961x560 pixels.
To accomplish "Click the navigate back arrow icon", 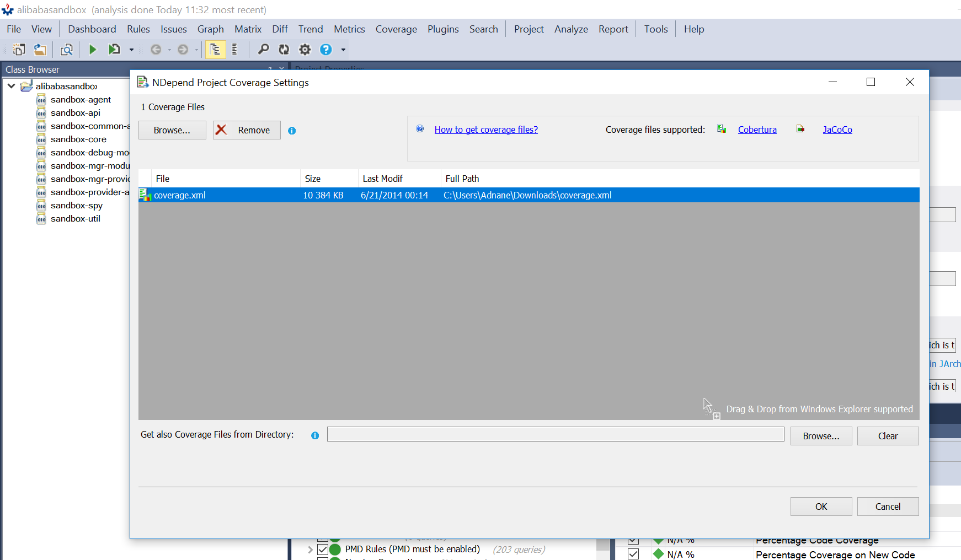I will (156, 50).
